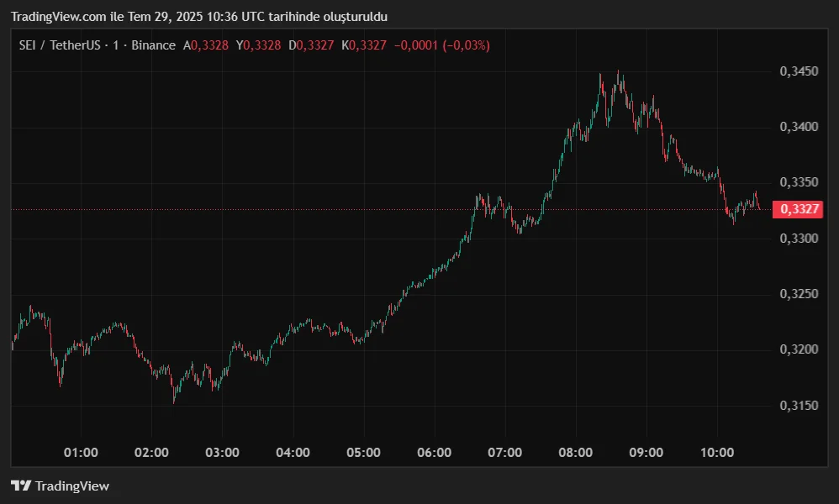Screen dimensions: 839x504
Task: Click the 0,3250 price axis label
Action: [799, 293]
